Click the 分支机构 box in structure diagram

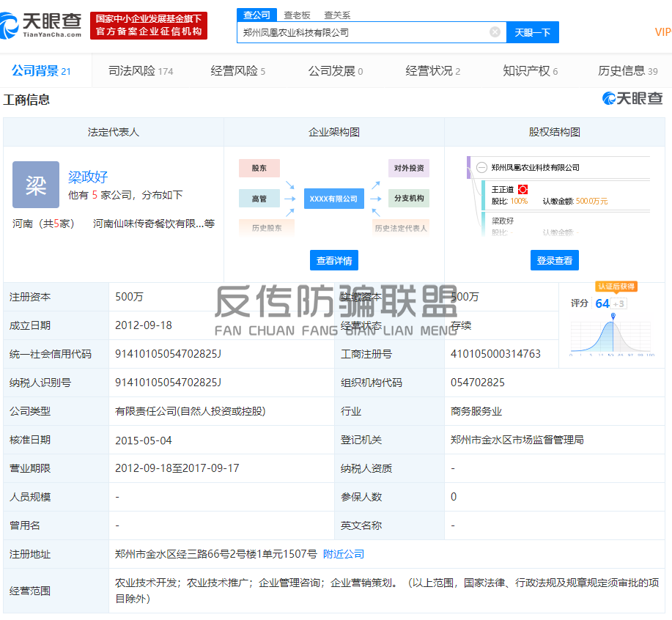tap(409, 199)
